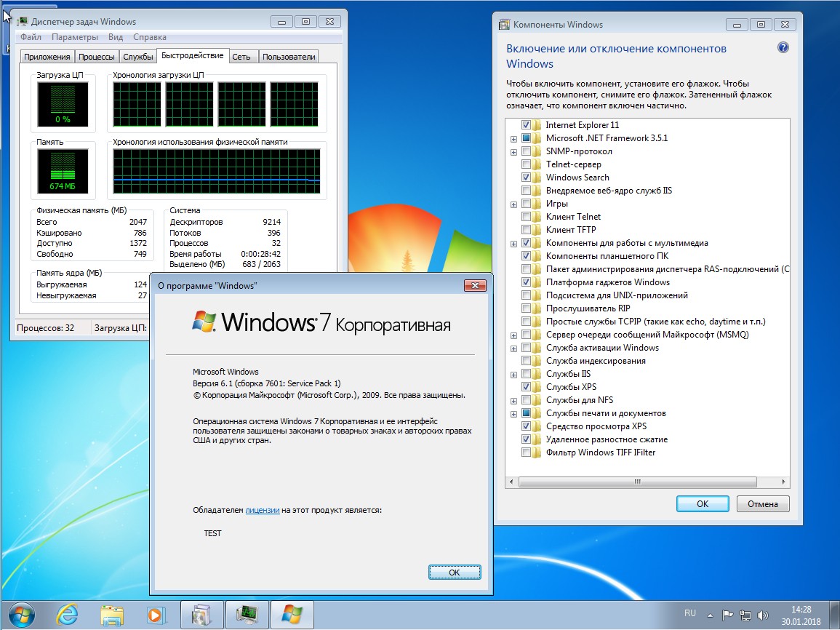Click OK in Windows Features dialog
This screenshot has width=840, height=630.
pos(703,503)
